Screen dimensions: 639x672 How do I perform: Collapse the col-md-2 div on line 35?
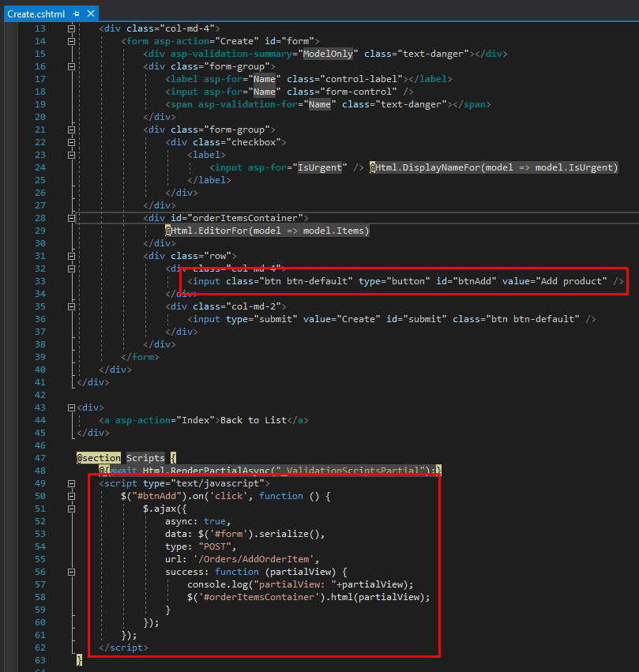click(72, 306)
